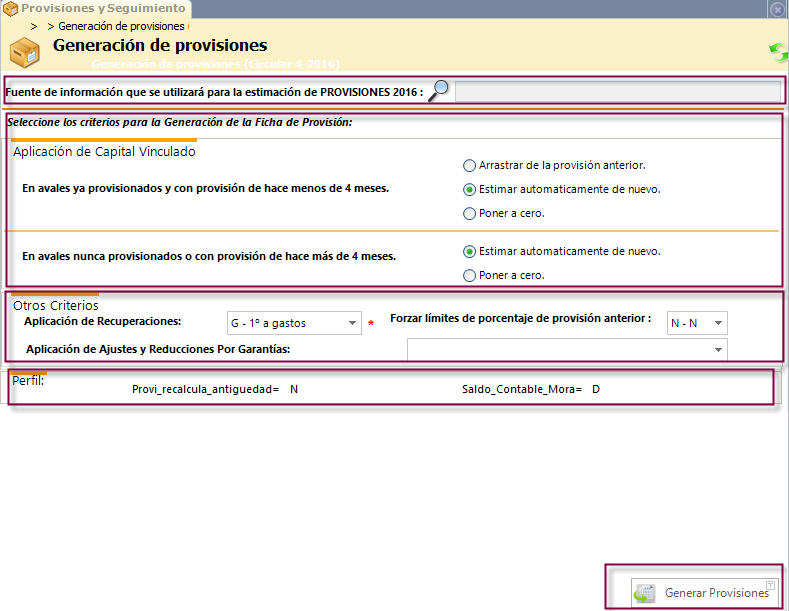Click the green refresh arrows icon
This screenshot has width=789, height=611.
click(x=779, y=52)
